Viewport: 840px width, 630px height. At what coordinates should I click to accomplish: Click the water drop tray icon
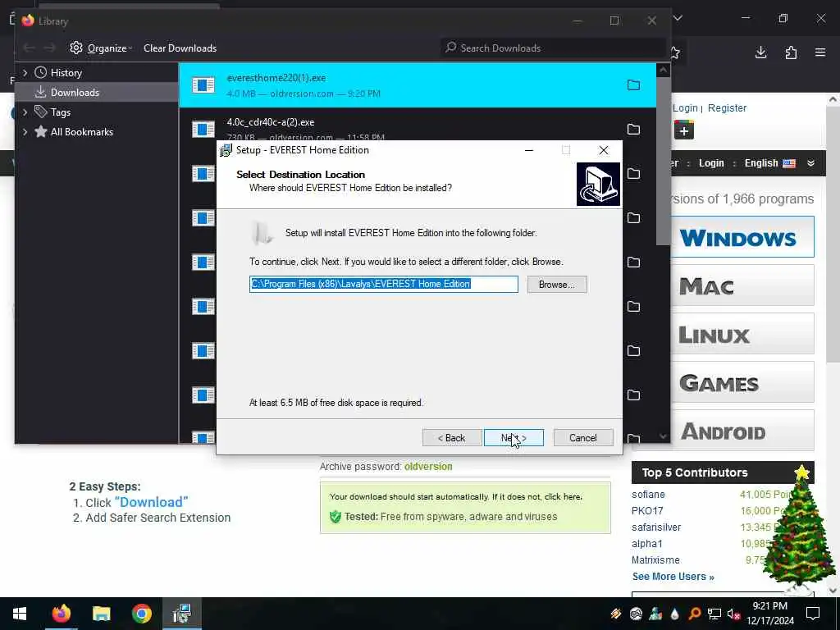coord(675,614)
